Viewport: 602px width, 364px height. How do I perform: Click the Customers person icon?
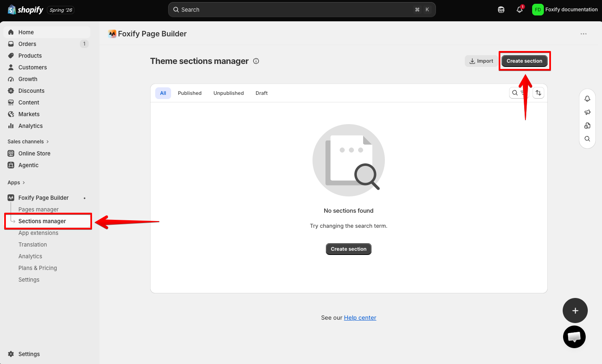tap(11, 67)
